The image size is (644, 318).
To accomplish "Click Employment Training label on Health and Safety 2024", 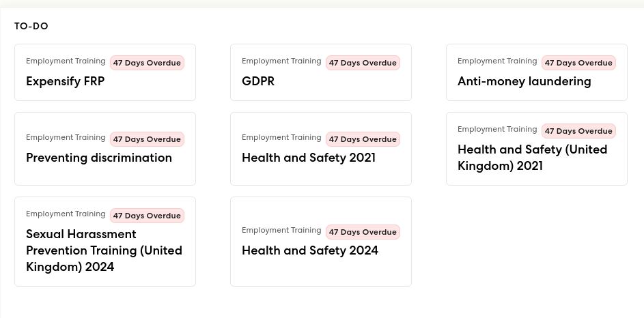I will [x=281, y=230].
